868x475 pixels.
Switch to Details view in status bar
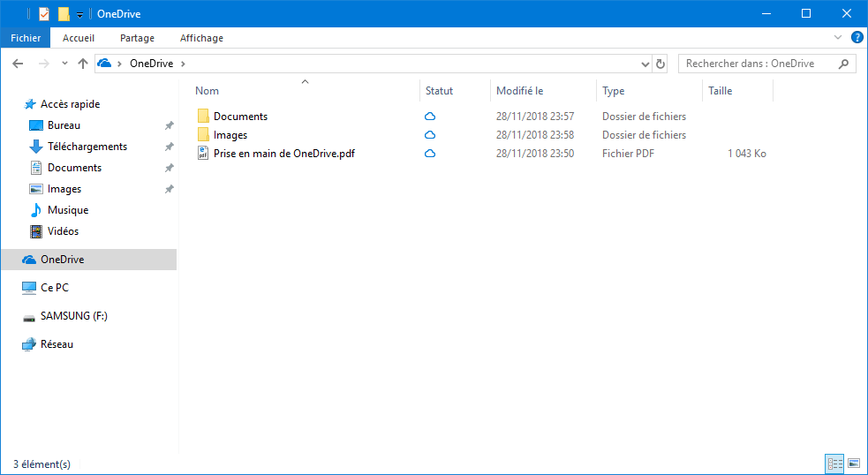(834, 463)
